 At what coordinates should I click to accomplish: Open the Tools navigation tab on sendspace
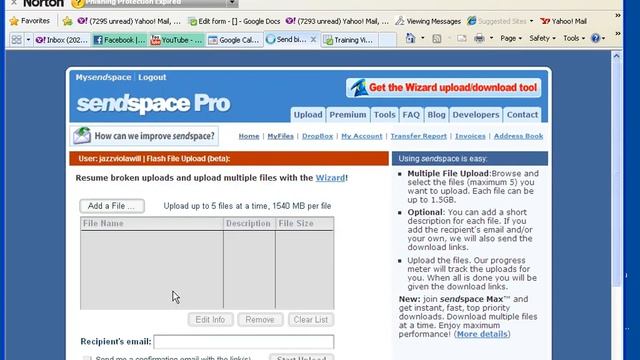point(384,115)
